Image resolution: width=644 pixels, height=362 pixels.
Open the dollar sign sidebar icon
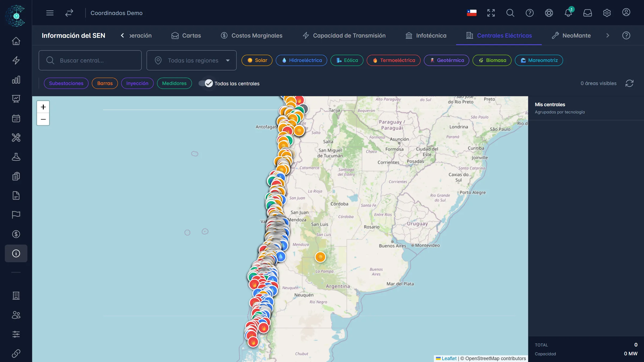[x=16, y=234]
